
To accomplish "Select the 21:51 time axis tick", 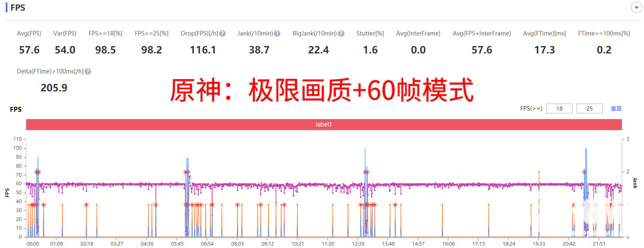I will pyautogui.click(x=599, y=244).
